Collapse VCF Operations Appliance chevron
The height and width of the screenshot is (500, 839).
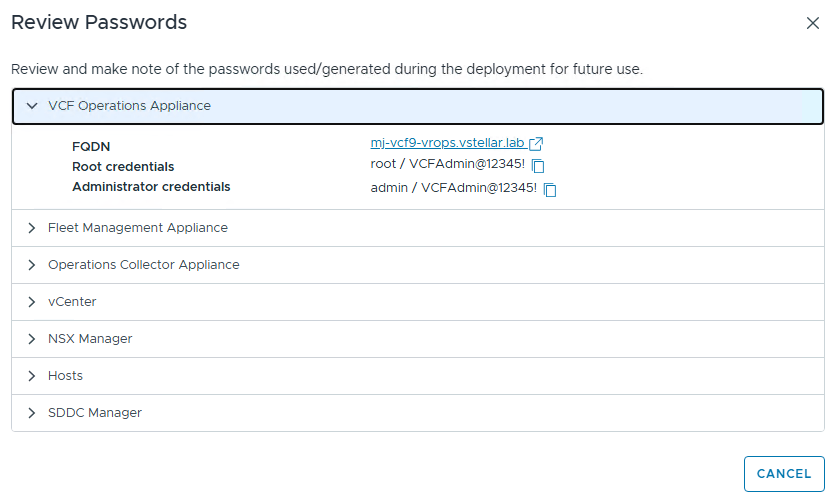tap(32, 106)
